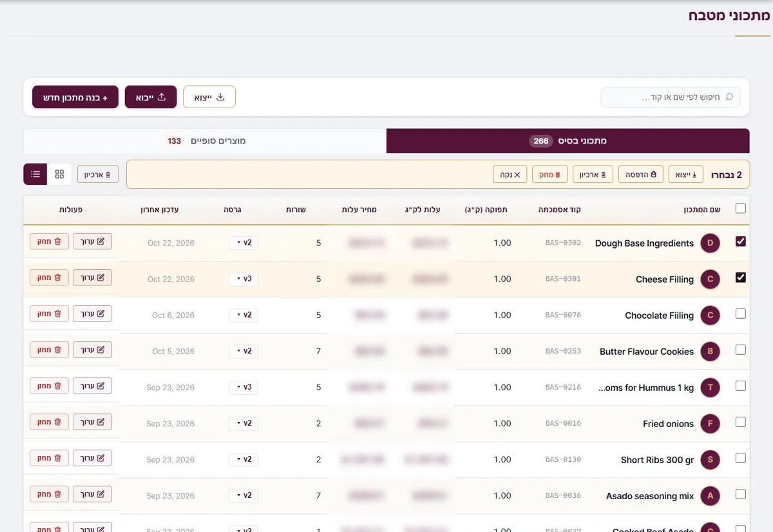Print the selected recipes with הדפסה
The image size is (773, 532).
(x=641, y=175)
